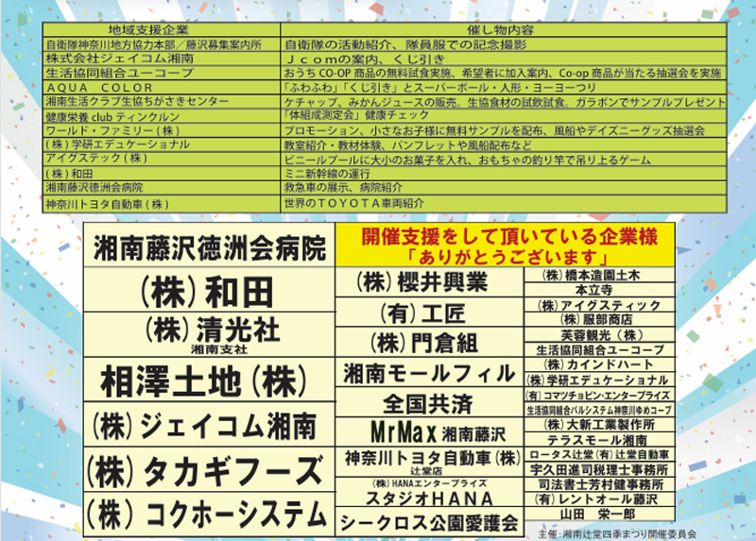Click the "(有)工匠" sponsor box
Viewport: 756px width, 541px height.
[429, 313]
